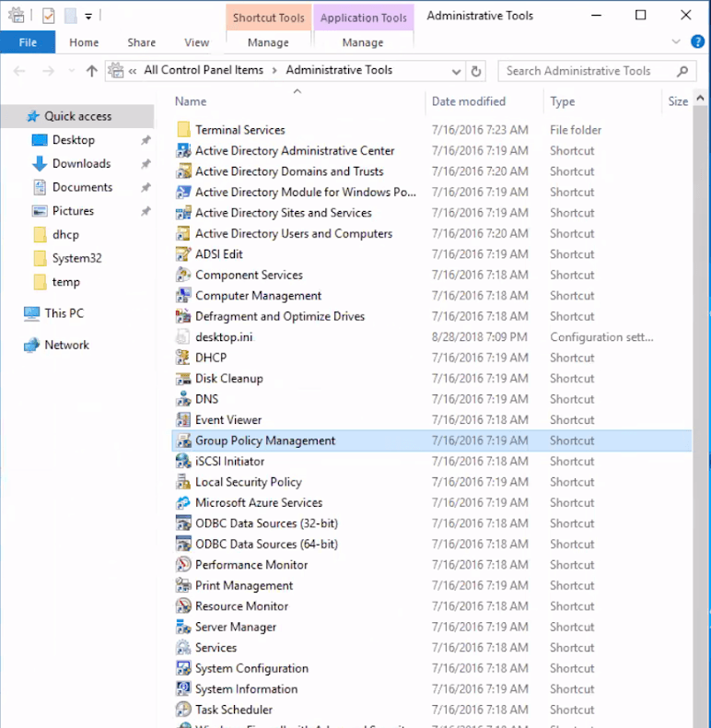This screenshot has height=728, width=711.
Task: Click the Group Policy Management icon
Action: pyautogui.click(x=183, y=440)
